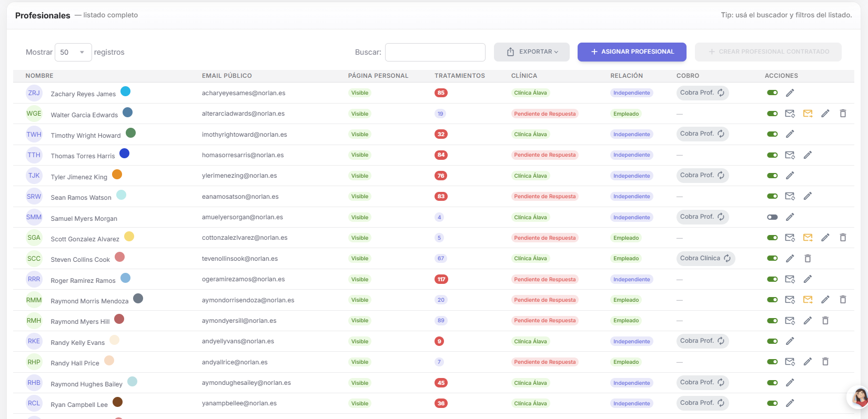The image size is (868, 419).
Task: Click orange mail icon for Scott Gonzalez Alvarez
Action: [808, 238]
